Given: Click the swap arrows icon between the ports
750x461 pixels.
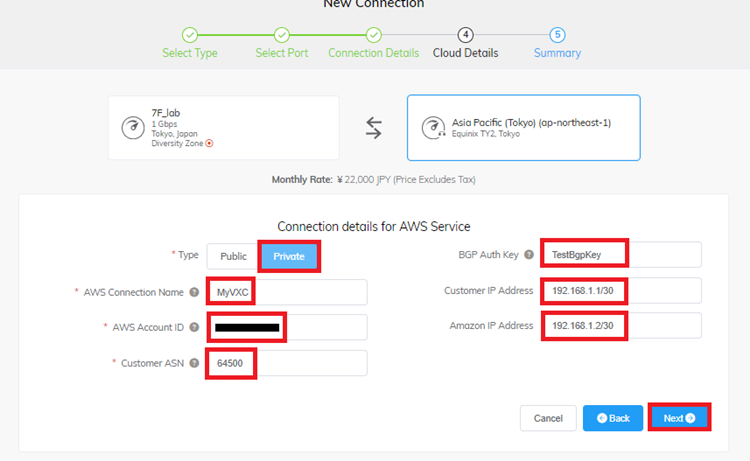Looking at the screenshot, I should point(373,128).
